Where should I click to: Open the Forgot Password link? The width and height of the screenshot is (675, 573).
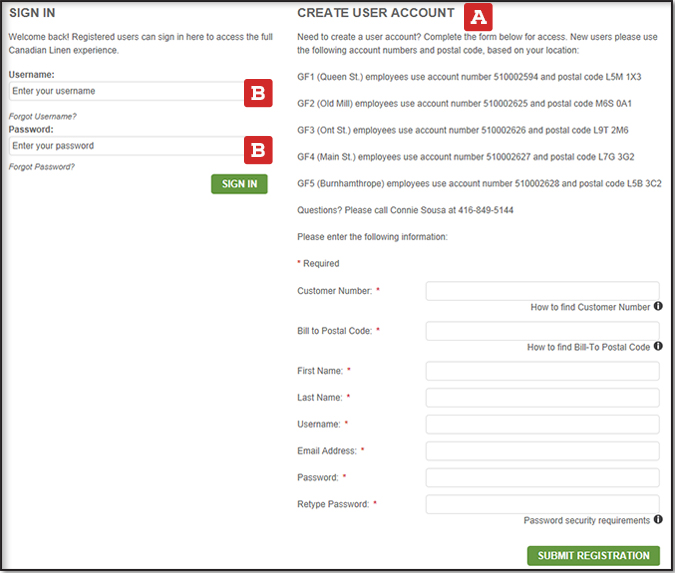(x=41, y=166)
